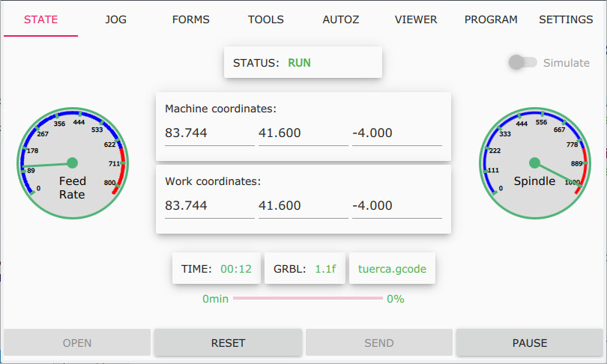
Task: Switch to the JOG tab
Action: click(x=115, y=19)
